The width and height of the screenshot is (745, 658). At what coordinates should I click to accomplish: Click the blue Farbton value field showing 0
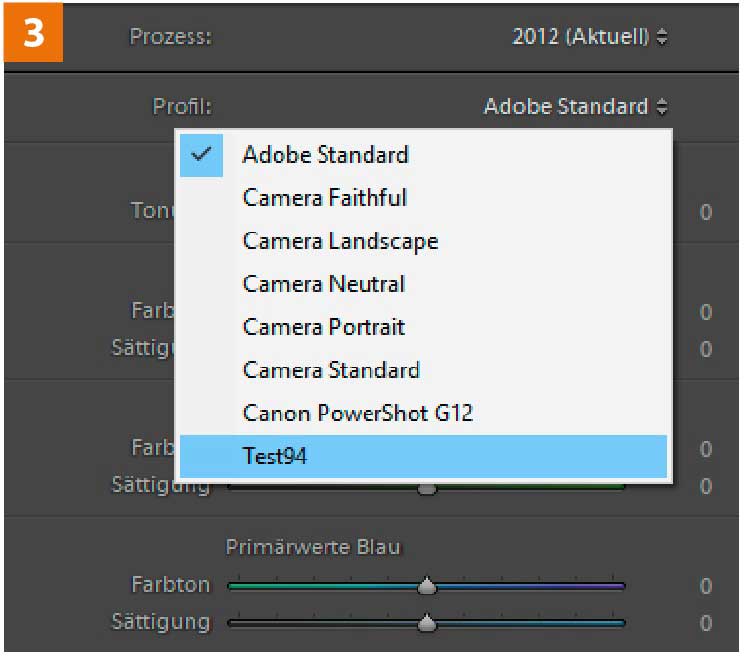[705, 586]
